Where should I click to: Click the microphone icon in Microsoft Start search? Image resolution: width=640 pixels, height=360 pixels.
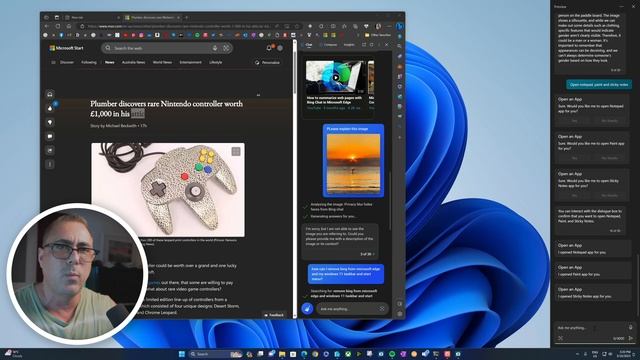(215, 48)
